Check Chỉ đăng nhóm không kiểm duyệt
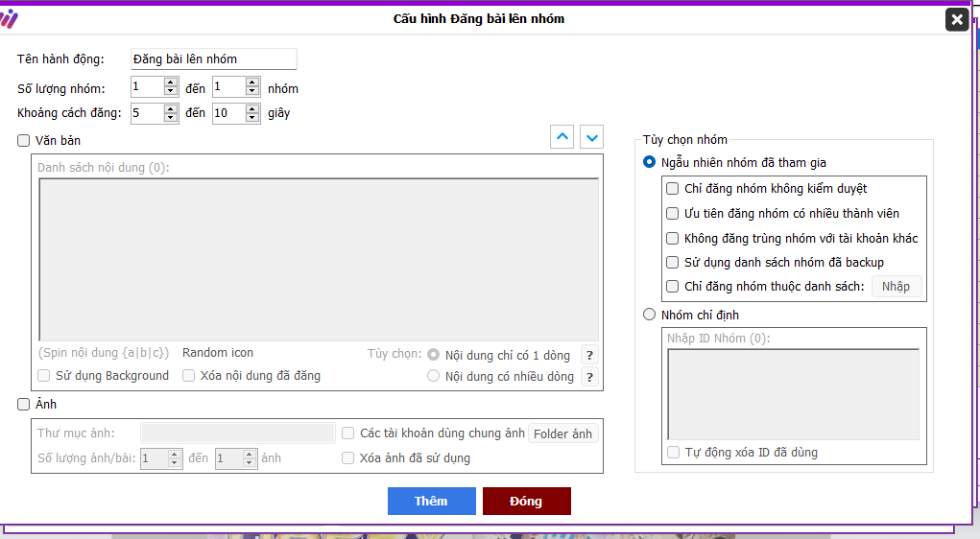980x539 pixels. tap(673, 189)
